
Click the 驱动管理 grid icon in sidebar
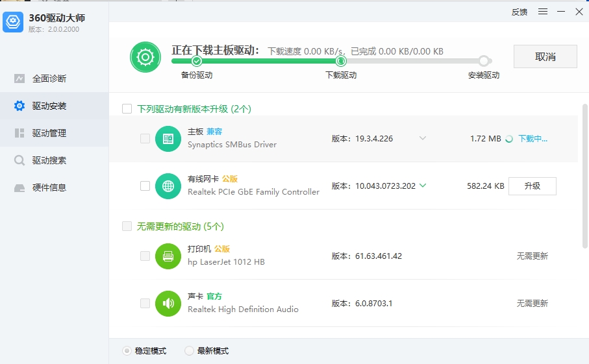click(x=19, y=133)
